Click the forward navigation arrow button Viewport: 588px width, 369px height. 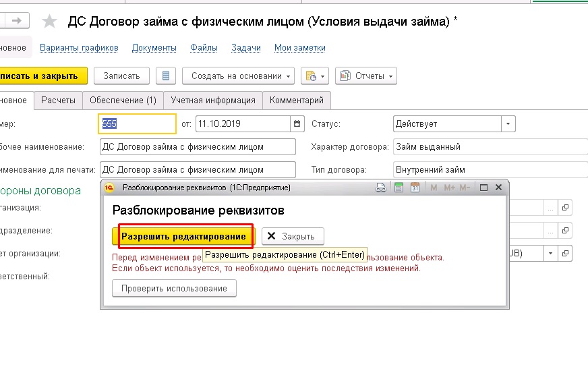(16, 21)
